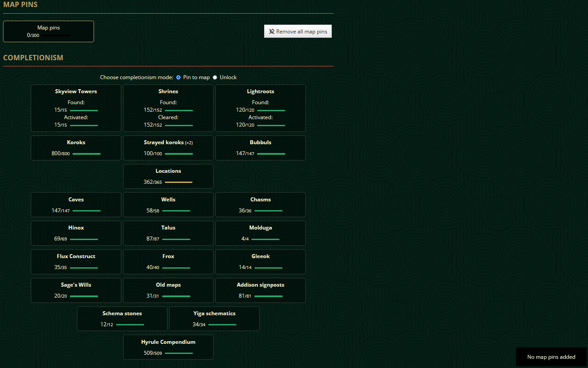Click the No map pins added notice

pyautogui.click(x=551, y=357)
